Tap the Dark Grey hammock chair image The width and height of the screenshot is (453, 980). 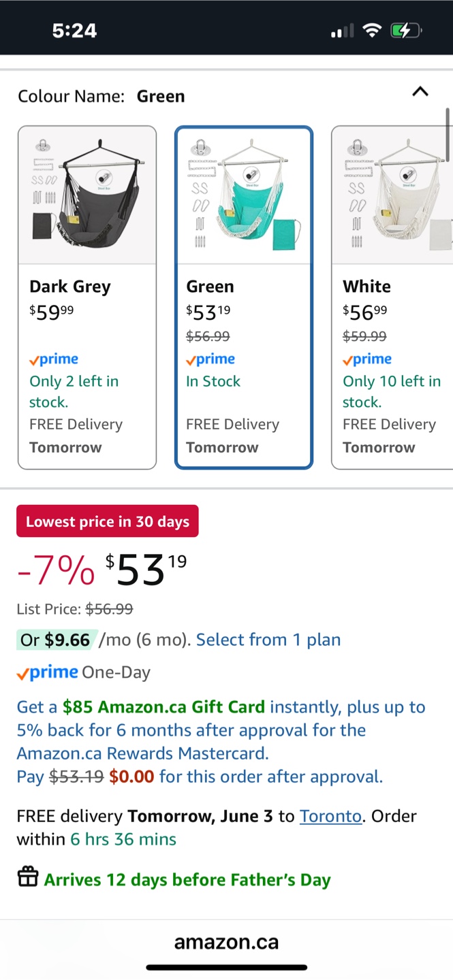[x=87, y=194]
